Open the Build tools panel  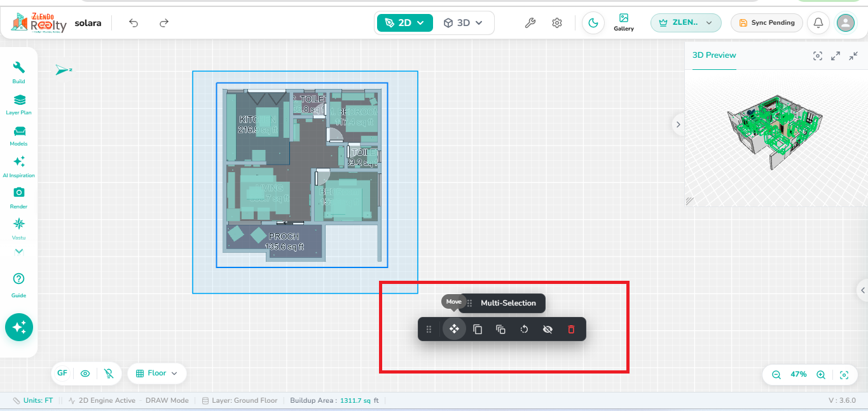tap(19, 72)
